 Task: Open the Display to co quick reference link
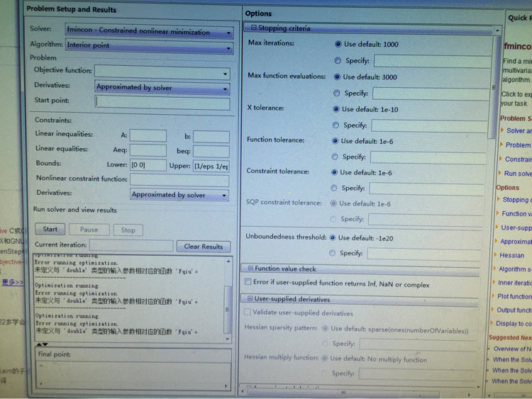coord(514,323)
